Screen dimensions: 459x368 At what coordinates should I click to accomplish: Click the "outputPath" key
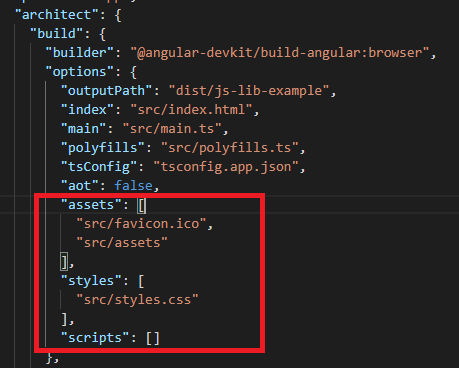tap(106, 91)
